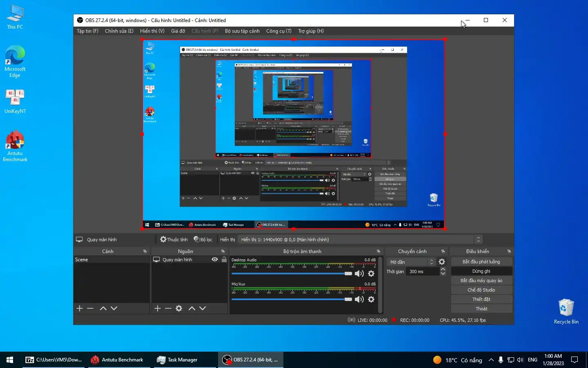Move scene down arrow in Cảnh panel

[x=114, y=308]
